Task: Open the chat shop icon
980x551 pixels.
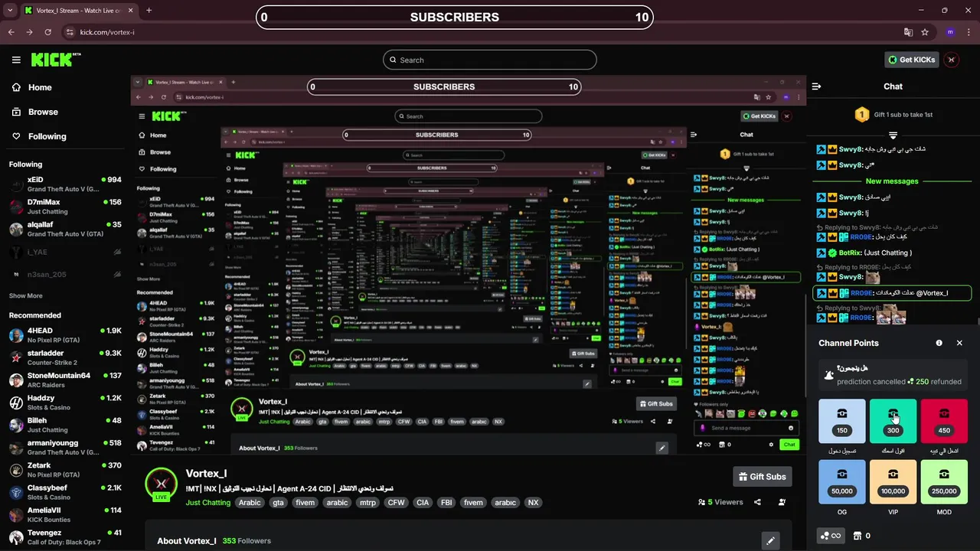Action: click(862, 536)
